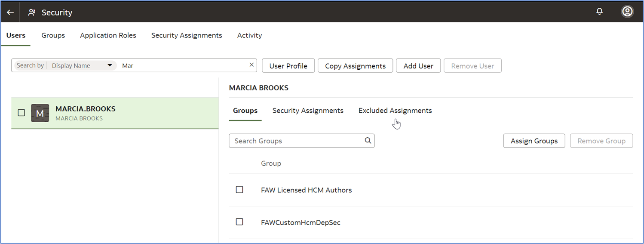The width and height of the screenshot is (644, 244).
Task: Select the MARCIA.BROOKS user checkbox
Action: (21, 113)
